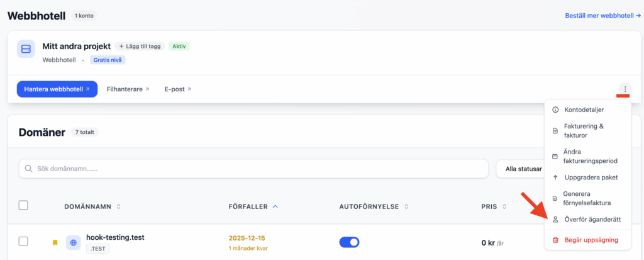This screenshot has height=260, width=644.
Task: Click the info icon beside Kontodetaljer
Action: [555, 110]
